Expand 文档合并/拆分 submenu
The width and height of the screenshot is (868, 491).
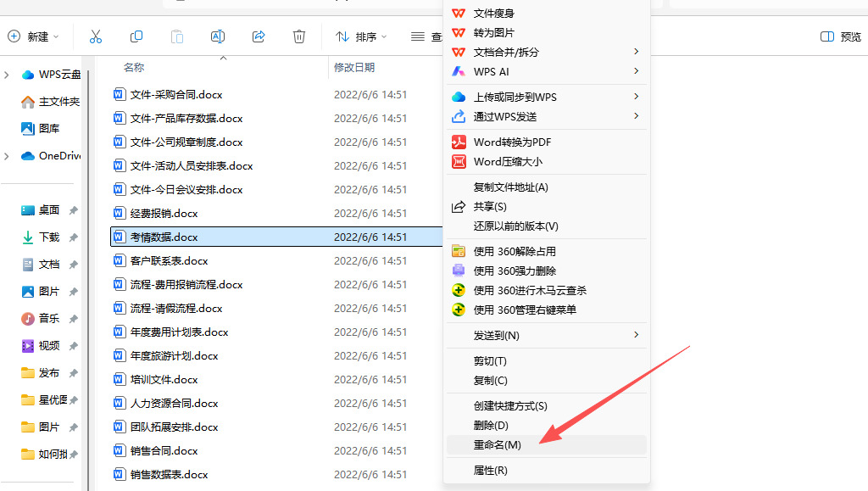547,52
